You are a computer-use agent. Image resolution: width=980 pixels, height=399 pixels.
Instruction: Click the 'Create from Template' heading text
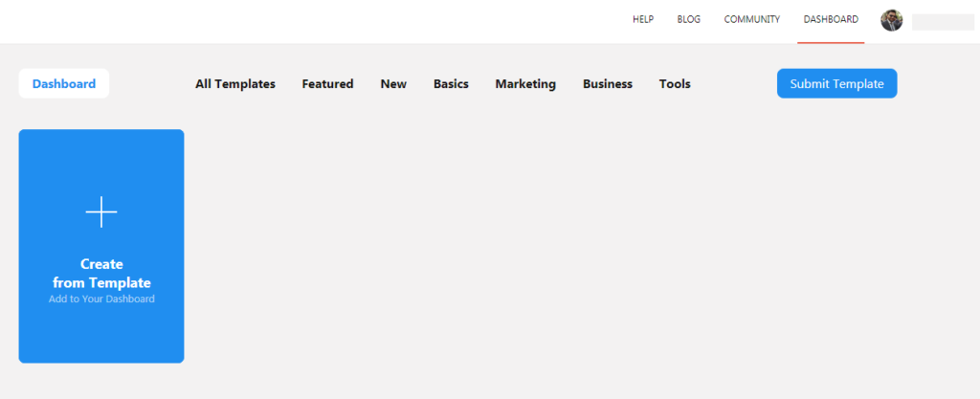point(101,274)
